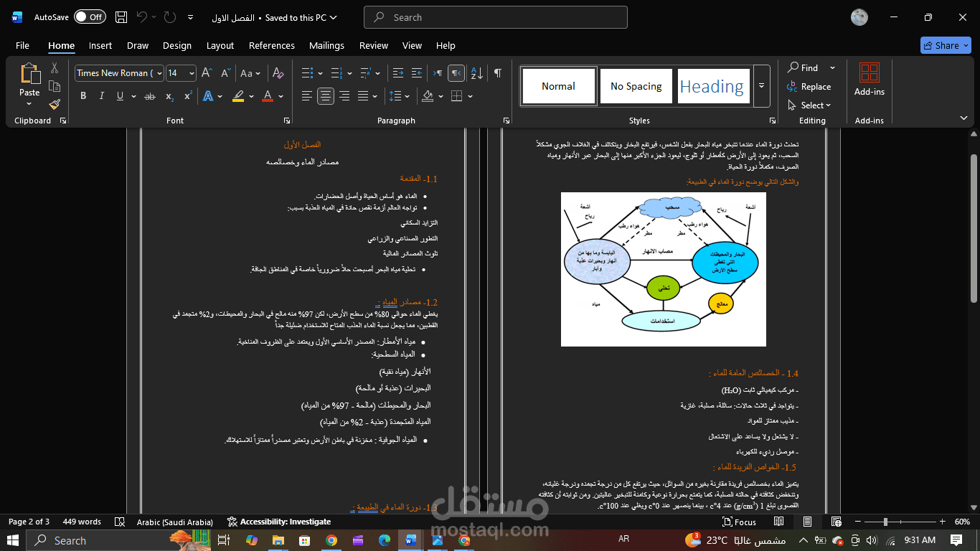
Task: Click the Save disk icon
Action: 121,17
